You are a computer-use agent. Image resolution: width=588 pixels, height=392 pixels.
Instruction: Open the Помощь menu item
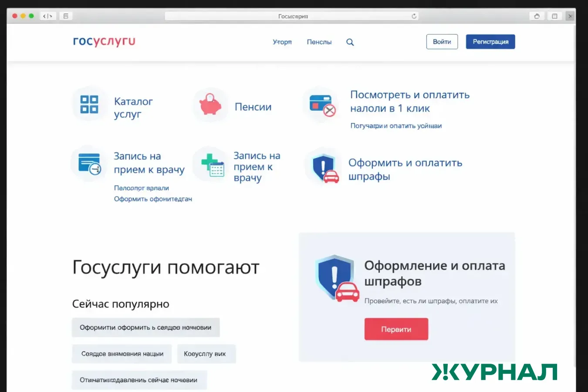pyautogui.click(x=319, y=42)
